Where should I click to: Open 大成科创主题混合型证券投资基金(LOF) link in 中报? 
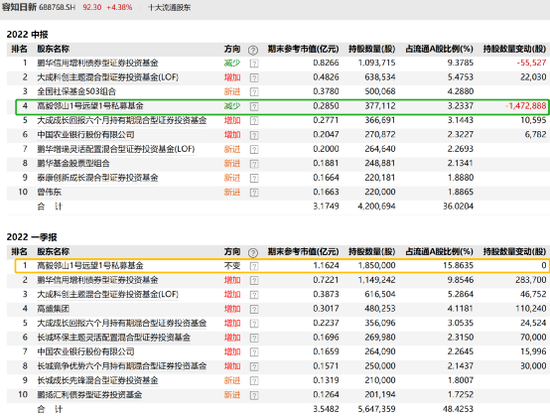pyautogui.click(x=108, y=77)
